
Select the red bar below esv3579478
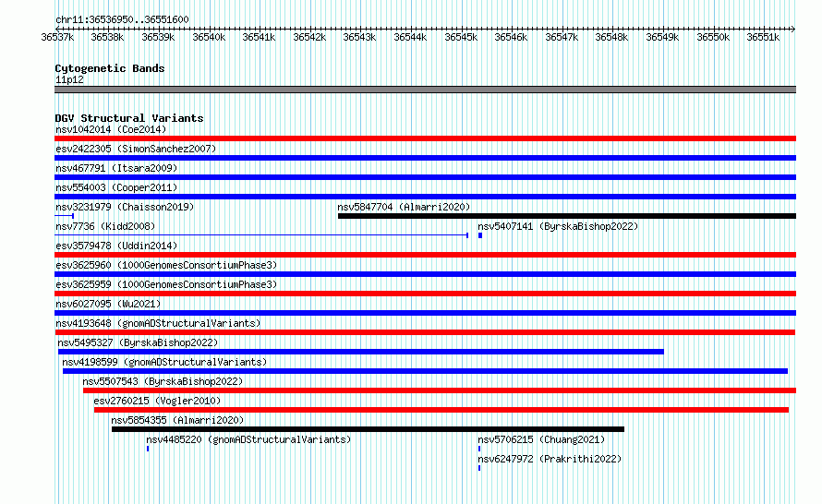coord(425,255)
